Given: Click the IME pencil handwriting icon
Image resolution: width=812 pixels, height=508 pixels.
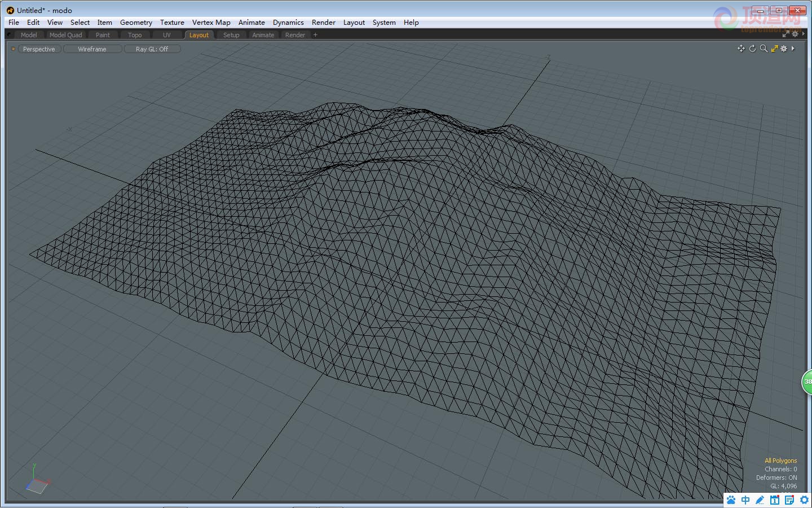Looking at the screenshot, I should tap(760, 500).
